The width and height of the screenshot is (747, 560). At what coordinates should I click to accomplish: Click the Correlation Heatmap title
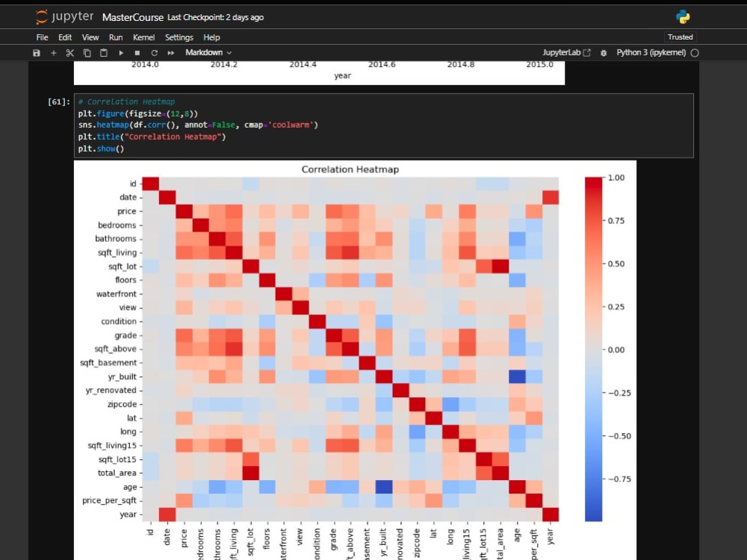coord(350,169)
